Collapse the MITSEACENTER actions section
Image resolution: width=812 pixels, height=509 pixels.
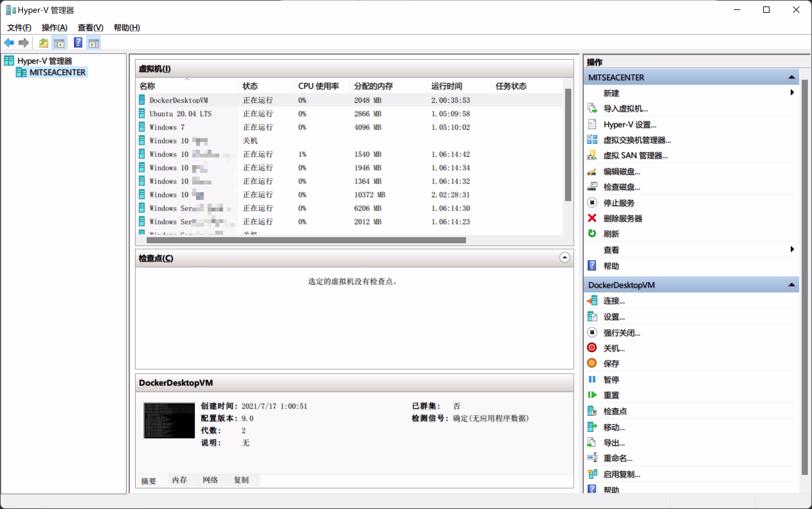(x=791, y=77)
